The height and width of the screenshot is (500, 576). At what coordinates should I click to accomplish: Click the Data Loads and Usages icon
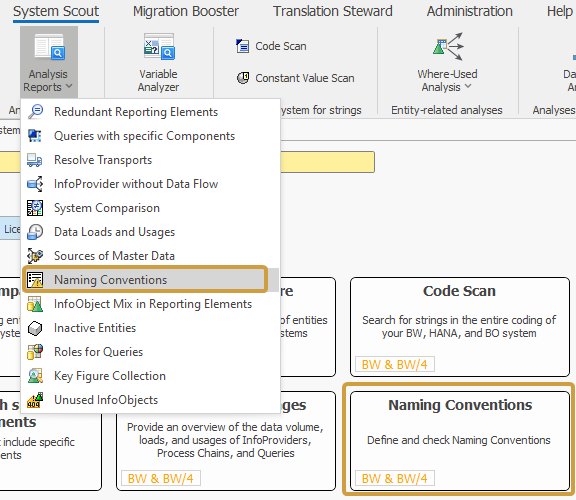pos(35,232)
